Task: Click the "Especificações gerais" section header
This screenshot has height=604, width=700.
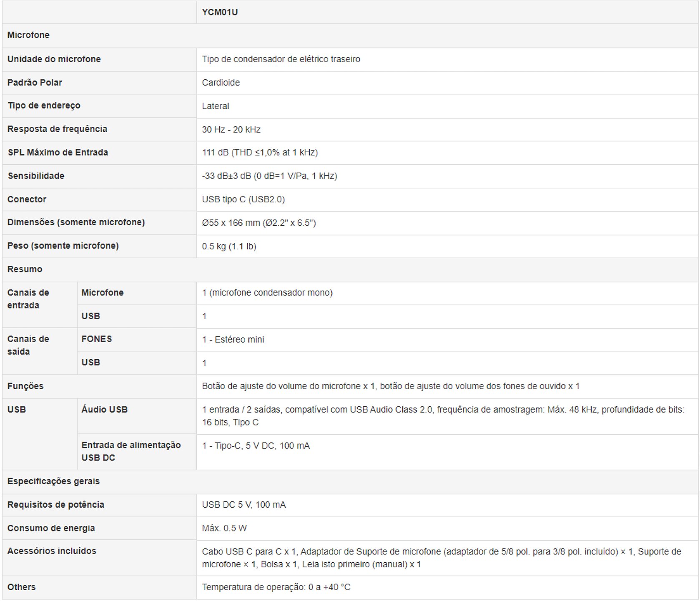Action: [53, 481]
